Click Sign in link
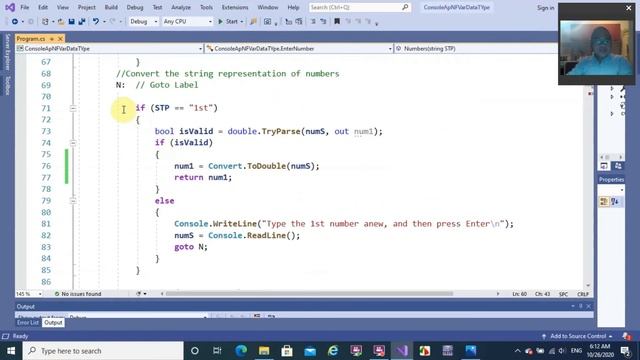 coord(545,8)
